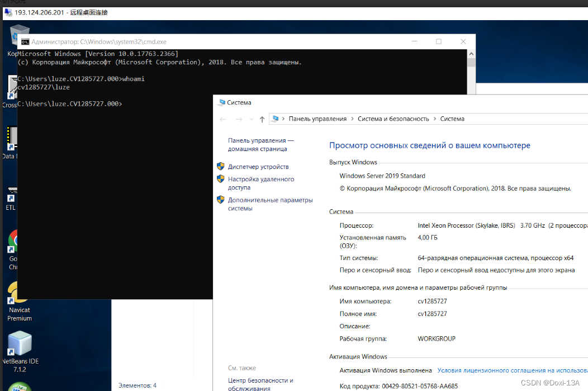This screenshot has width=588, height=391.
Task: Select Система и безопасность breadcrumb item
Action: click(393, 119)
